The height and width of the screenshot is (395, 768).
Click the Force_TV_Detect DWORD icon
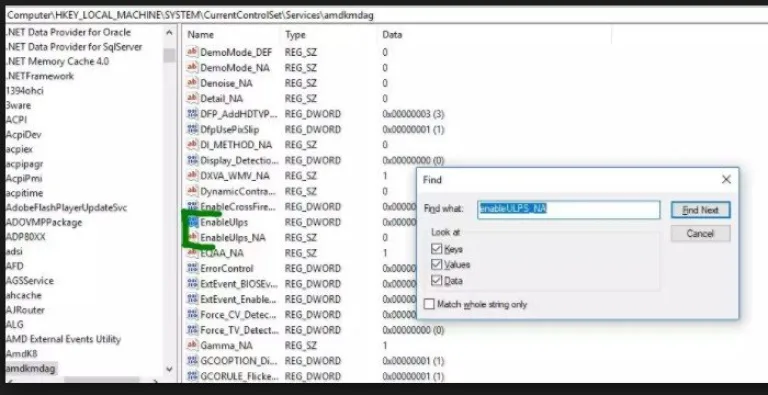[x=192, y=330]
